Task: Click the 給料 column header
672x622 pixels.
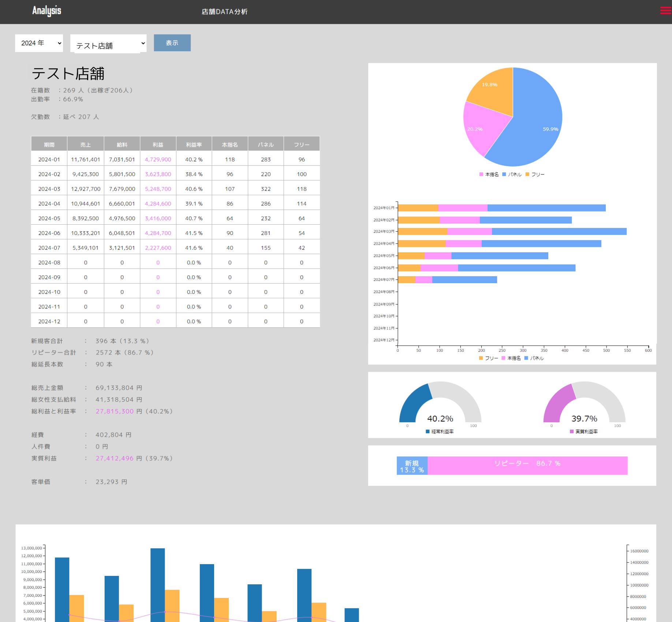Action: (x=122, y=144)
